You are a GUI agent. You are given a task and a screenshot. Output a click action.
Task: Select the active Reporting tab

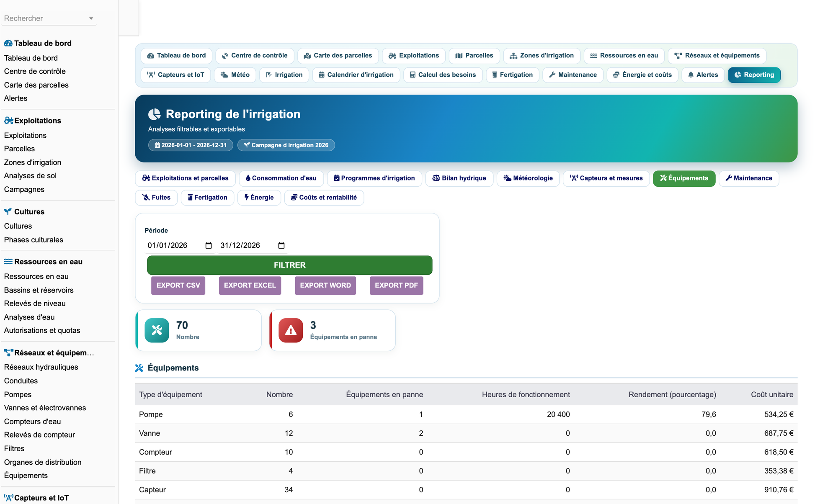(754, 75)
